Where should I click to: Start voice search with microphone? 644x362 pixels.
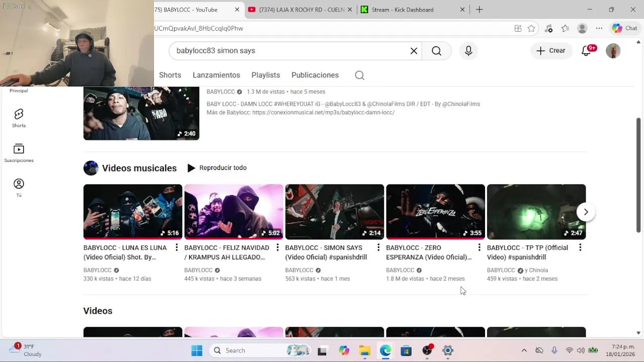(x=468, y=51)
